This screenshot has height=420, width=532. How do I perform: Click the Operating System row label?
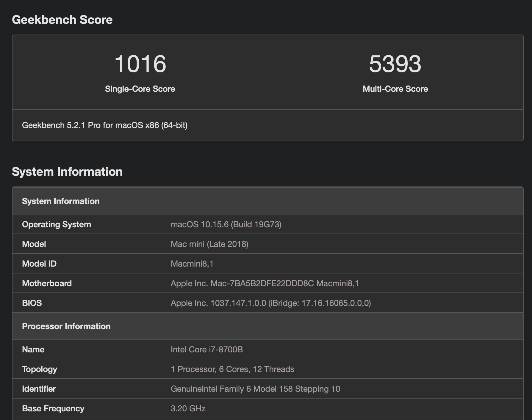point(57,224)
